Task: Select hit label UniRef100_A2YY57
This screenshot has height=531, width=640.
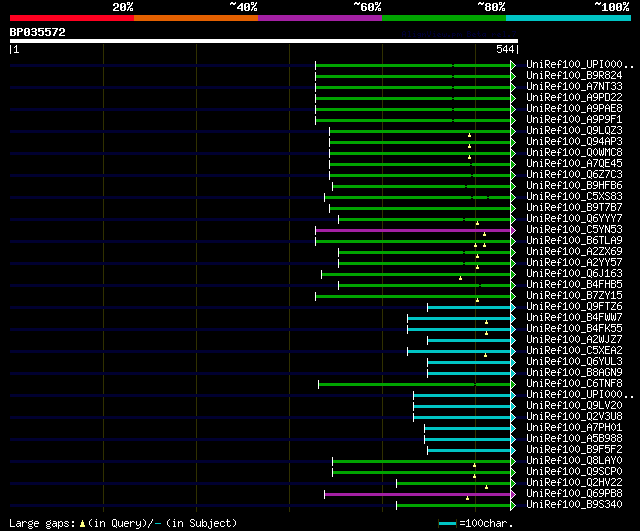Action: click(574, 263)
